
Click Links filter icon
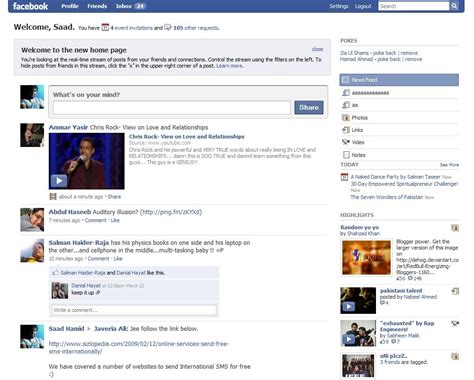[x=346, y=130]
